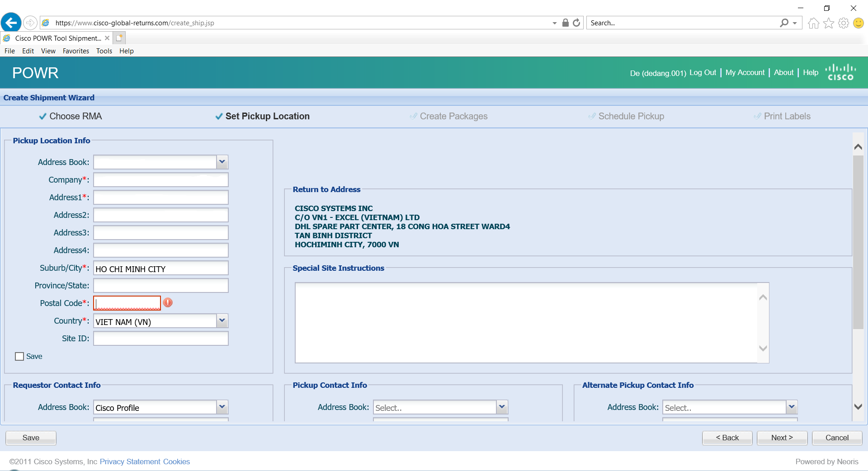Image resolution: width=868 pixels, height=471 pixels.
Task: Open Requestor Contact Address Book Cisco Profile dropdown
Action: click(222, 407)
